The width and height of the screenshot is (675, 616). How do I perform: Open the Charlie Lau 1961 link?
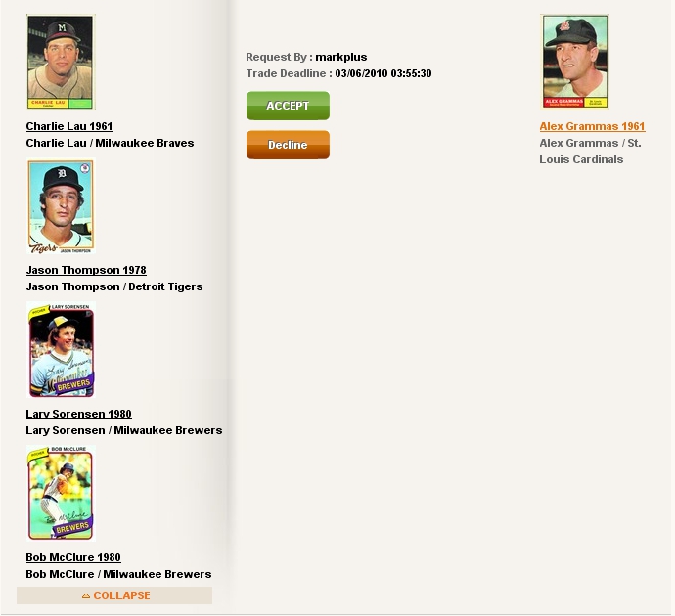[69, 126]
